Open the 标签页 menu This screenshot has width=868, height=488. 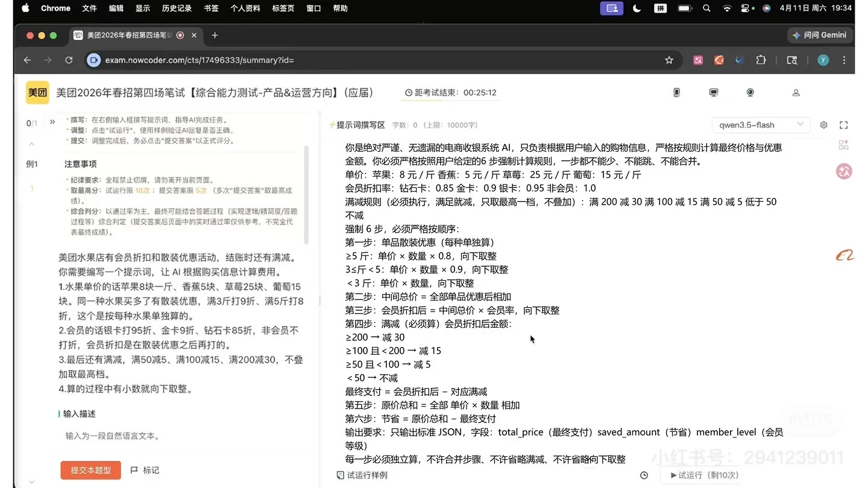(283, 8)
